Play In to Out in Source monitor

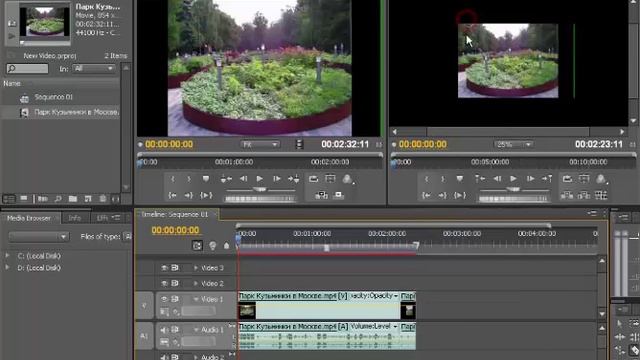tap(206, 196)
